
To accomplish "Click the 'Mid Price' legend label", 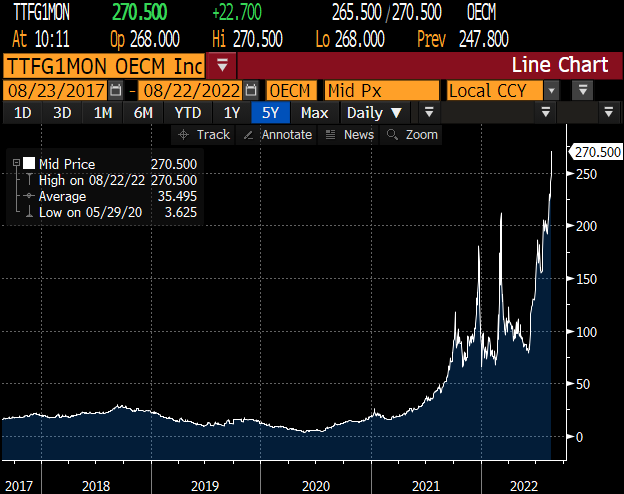I will pos(67,164).
